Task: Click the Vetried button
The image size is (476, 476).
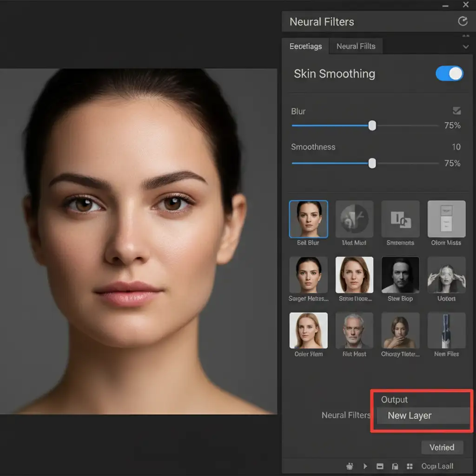Action: click(442, 447)
